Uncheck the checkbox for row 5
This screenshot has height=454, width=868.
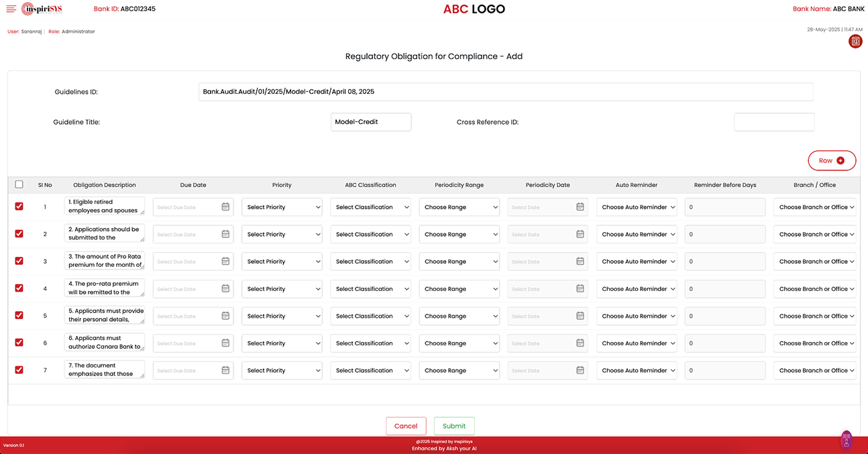[x=19, y=315]
